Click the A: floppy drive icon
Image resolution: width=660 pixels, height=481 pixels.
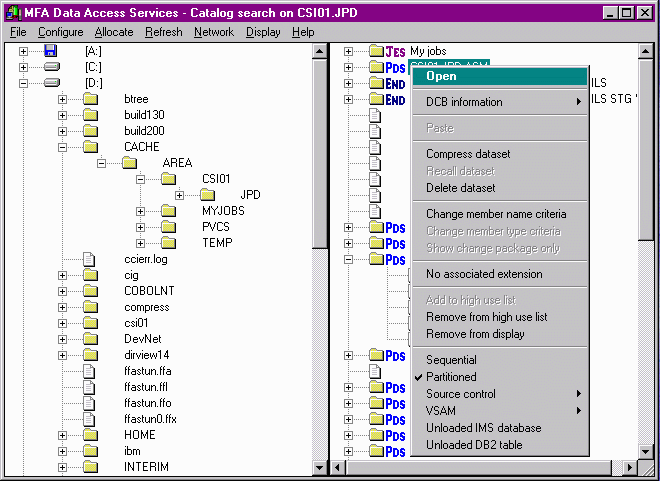51,50
